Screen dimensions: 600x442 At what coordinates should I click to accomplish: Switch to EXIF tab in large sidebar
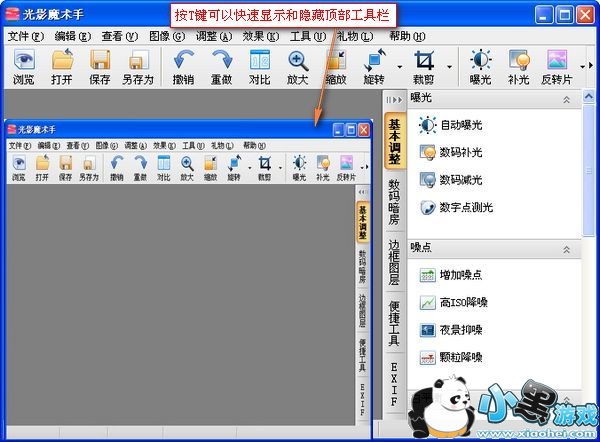[x=394, y=384]
